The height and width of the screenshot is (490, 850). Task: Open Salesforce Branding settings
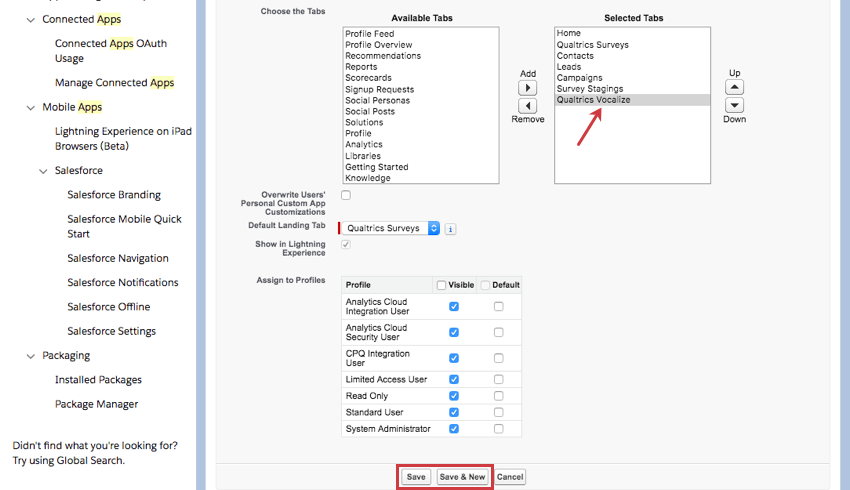114,195
